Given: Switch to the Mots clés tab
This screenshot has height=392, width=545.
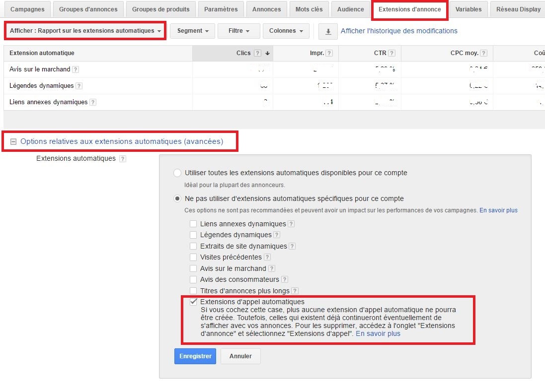Looking at the screenshot, I should coord(309,9).
